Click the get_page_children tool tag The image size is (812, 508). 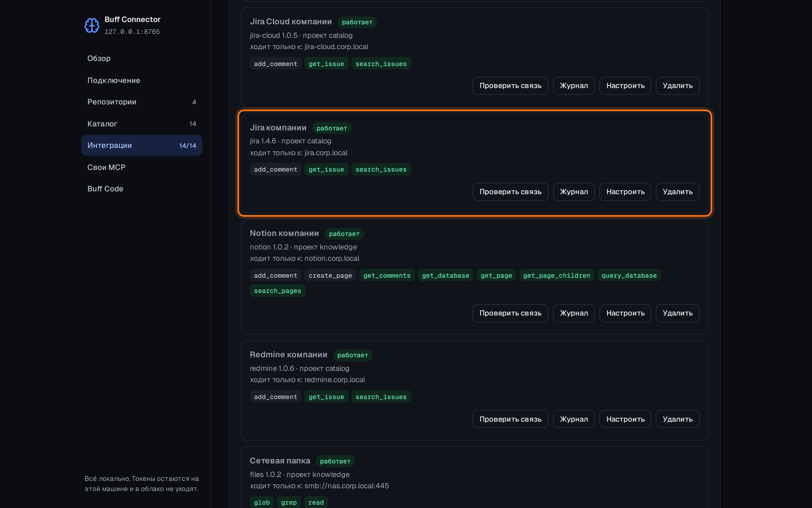[556, 275]
